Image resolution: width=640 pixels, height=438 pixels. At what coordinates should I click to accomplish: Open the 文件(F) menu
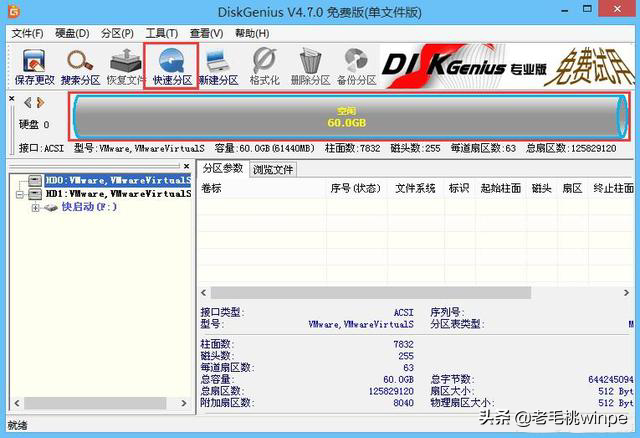pyautogui.click(x=28, y=33)
